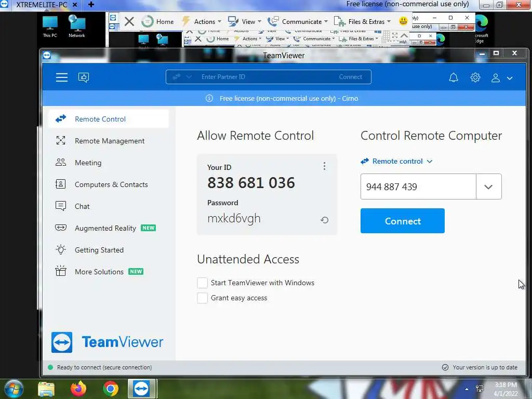Screen dimensions: 532x399
Task: Open the View dropdown in session toolbar
Action: [245, 22]
